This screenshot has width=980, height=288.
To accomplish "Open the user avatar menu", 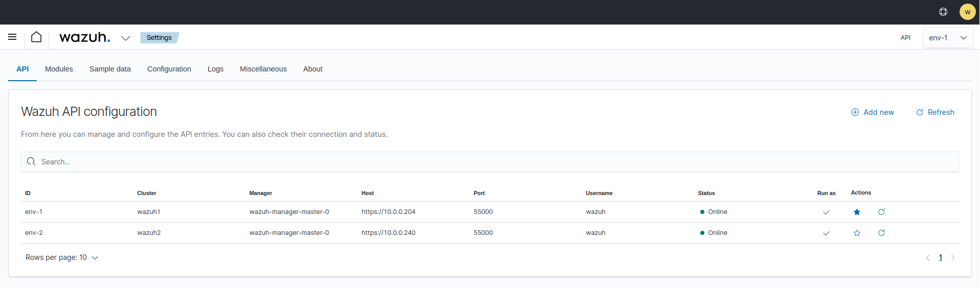I will [x=967, y=12].
